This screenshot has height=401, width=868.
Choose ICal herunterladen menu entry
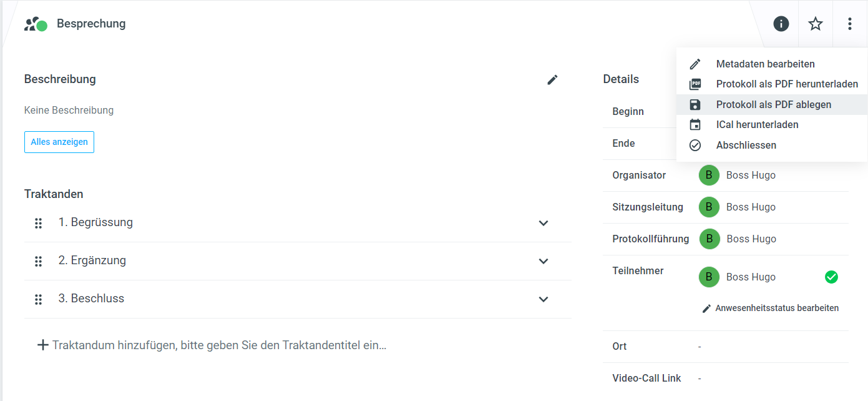[757, 125]
